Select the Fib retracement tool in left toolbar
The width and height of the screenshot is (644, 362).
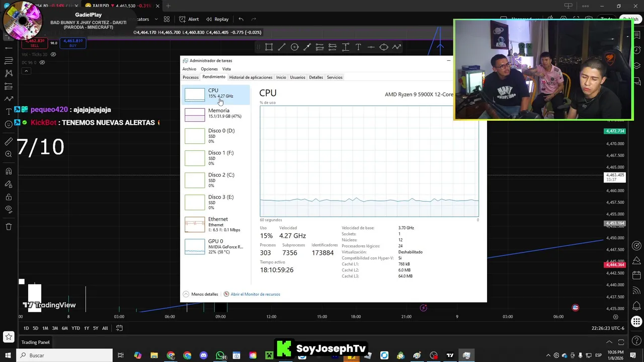[9, 60]
